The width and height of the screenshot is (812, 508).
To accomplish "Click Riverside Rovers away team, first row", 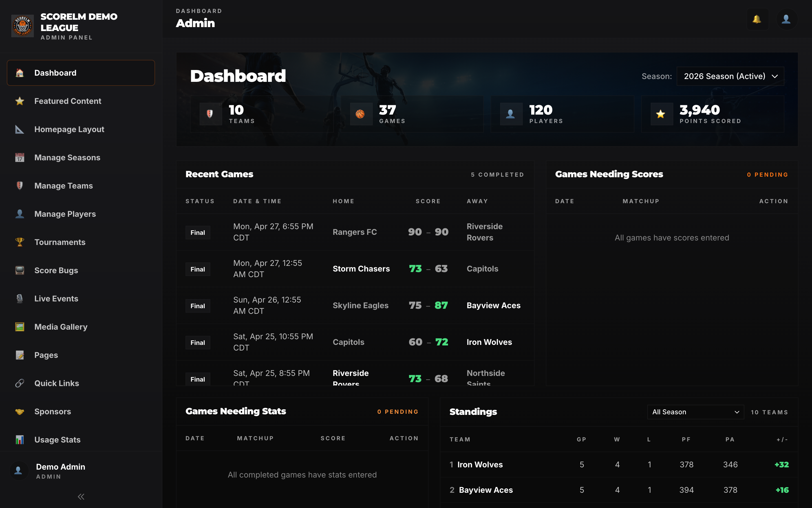I will coord(484,232).
